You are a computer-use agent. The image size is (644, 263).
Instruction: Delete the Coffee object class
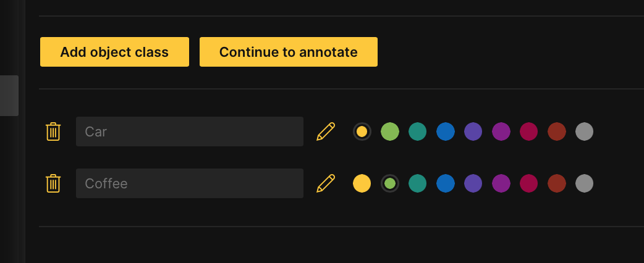tap(53, 183)
